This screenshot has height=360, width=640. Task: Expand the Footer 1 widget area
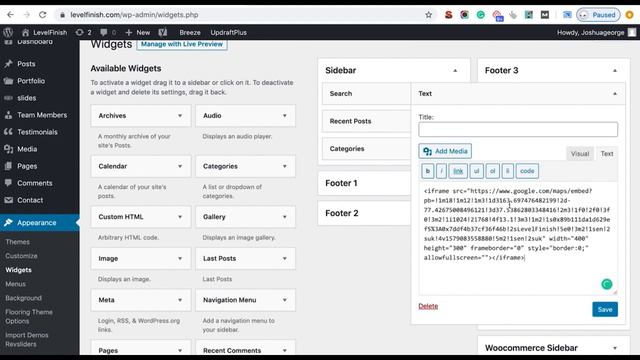tap(364, 183)
